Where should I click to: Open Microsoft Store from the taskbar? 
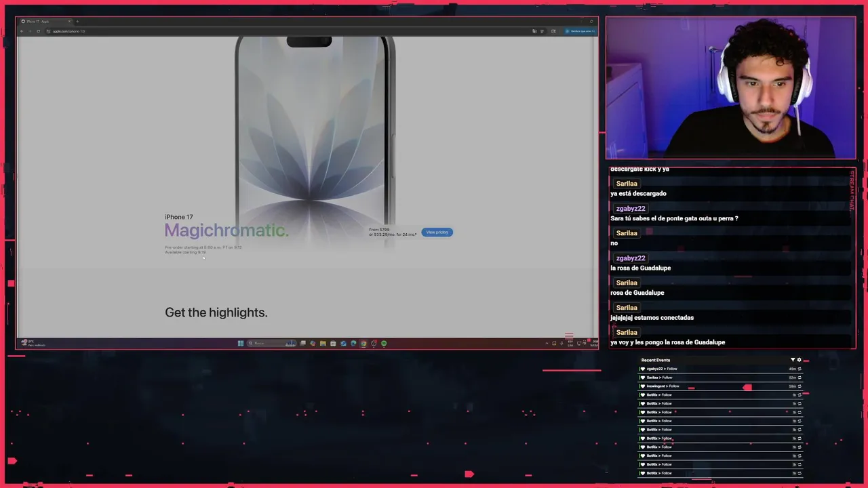(x=333, y=343)
